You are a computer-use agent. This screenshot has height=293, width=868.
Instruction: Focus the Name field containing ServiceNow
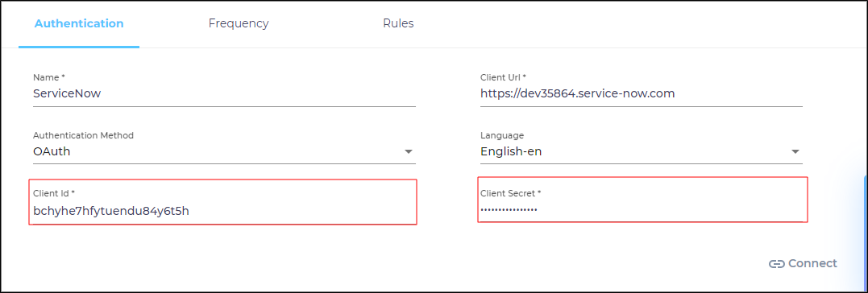224,93
